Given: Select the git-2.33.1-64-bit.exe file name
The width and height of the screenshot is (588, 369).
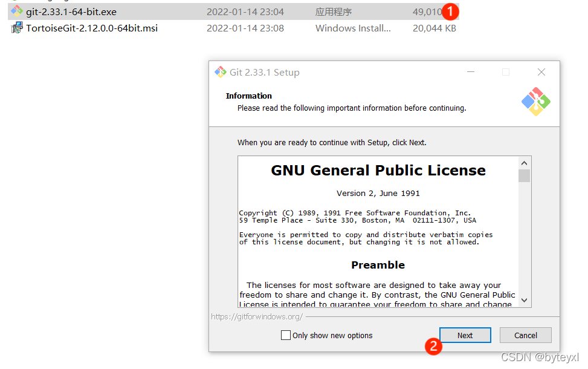Looking at the screenshot, I should point(71,12).
